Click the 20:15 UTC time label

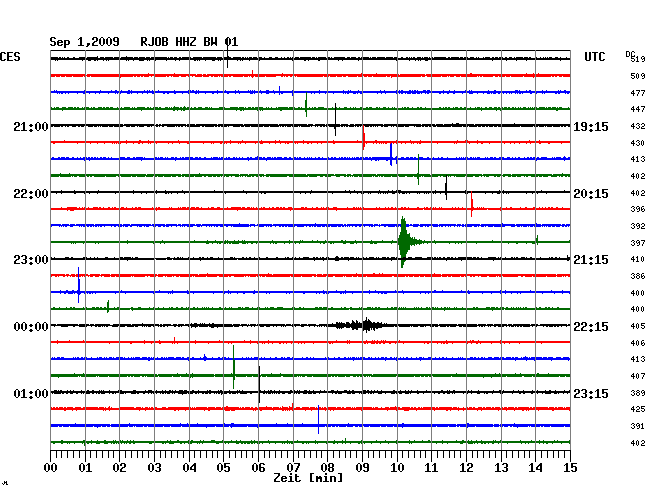pos(591,194)
